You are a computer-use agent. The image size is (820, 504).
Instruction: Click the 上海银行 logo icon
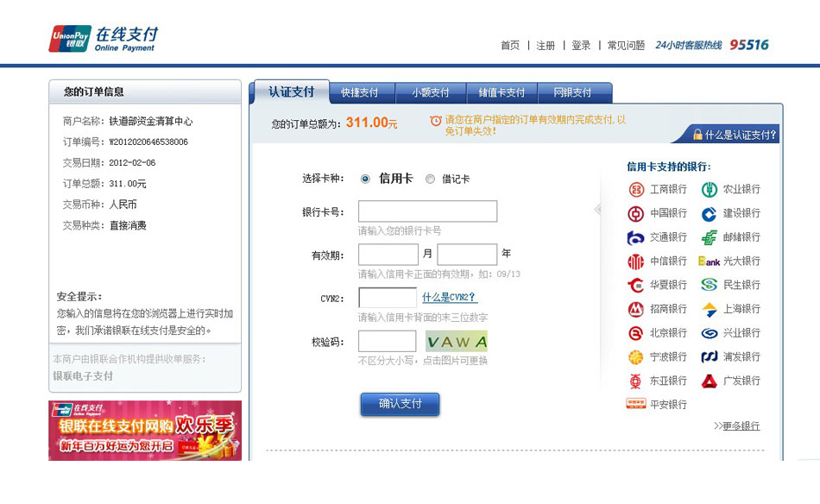(710, 309)
